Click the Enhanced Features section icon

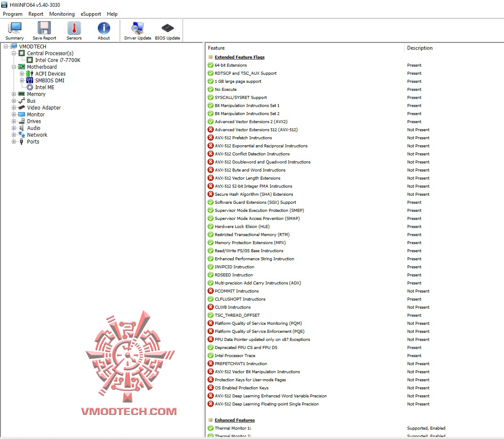[211, 420]
